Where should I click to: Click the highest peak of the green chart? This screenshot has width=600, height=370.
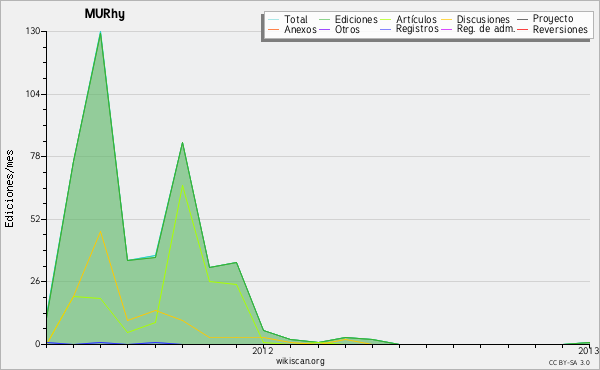tap(100, 32)
